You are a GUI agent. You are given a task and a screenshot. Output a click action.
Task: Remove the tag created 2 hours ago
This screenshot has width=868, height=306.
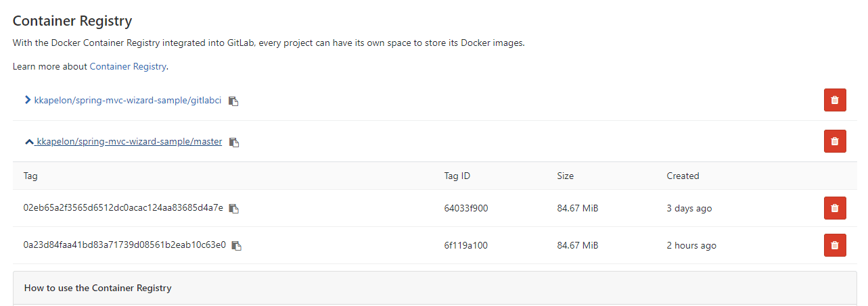tap(834, 245)
